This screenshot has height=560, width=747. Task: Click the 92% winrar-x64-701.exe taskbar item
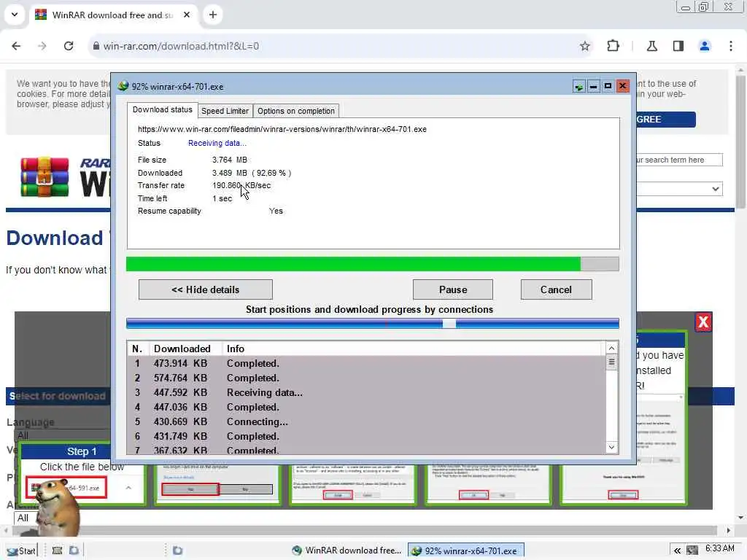pyautogui.click(x=466, y=551)
